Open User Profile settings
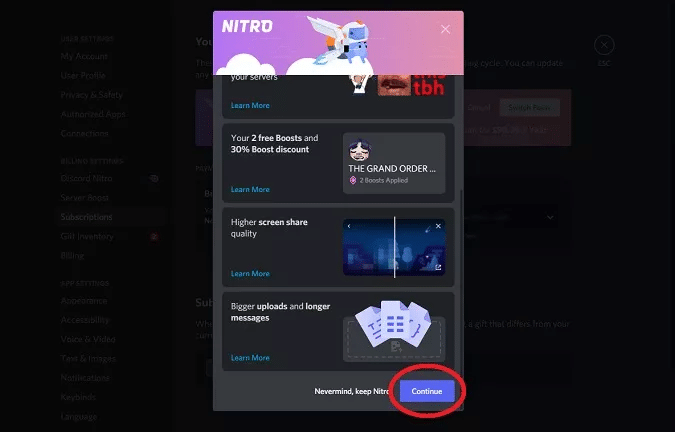 click(x=83, y=76)
